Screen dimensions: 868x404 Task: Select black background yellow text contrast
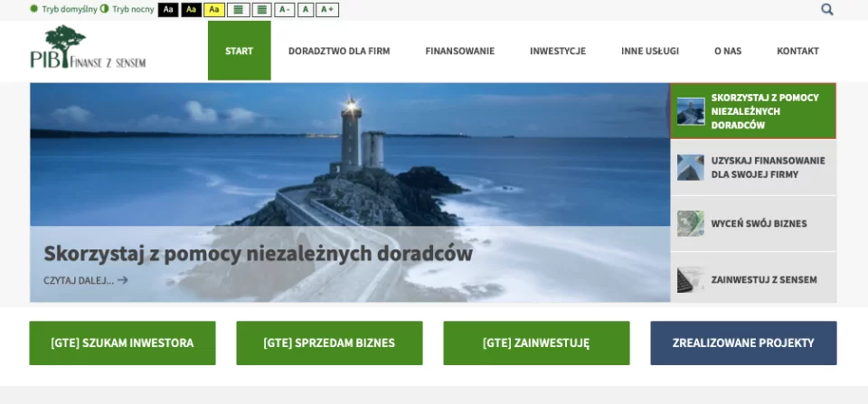coord(191,10)
